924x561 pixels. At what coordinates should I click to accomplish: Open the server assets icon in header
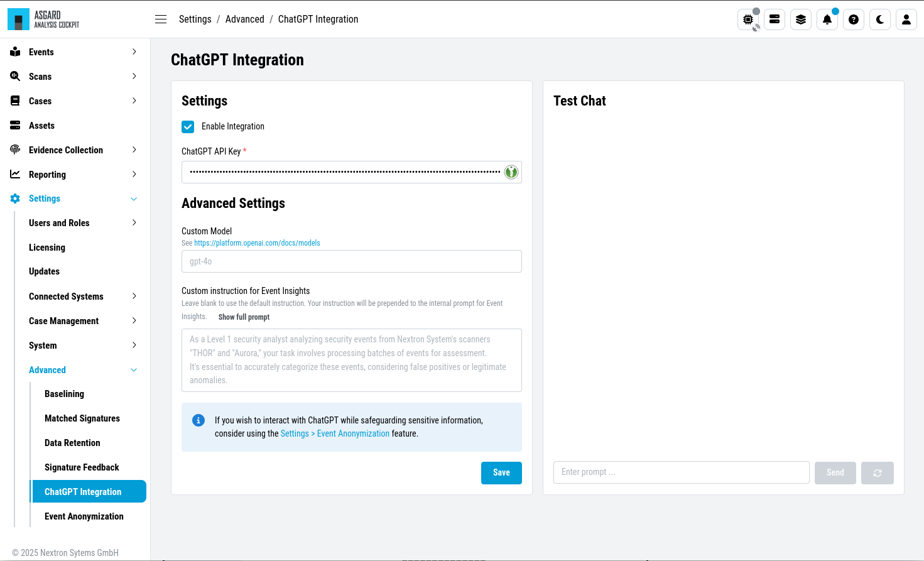click(x=775, y=19)
